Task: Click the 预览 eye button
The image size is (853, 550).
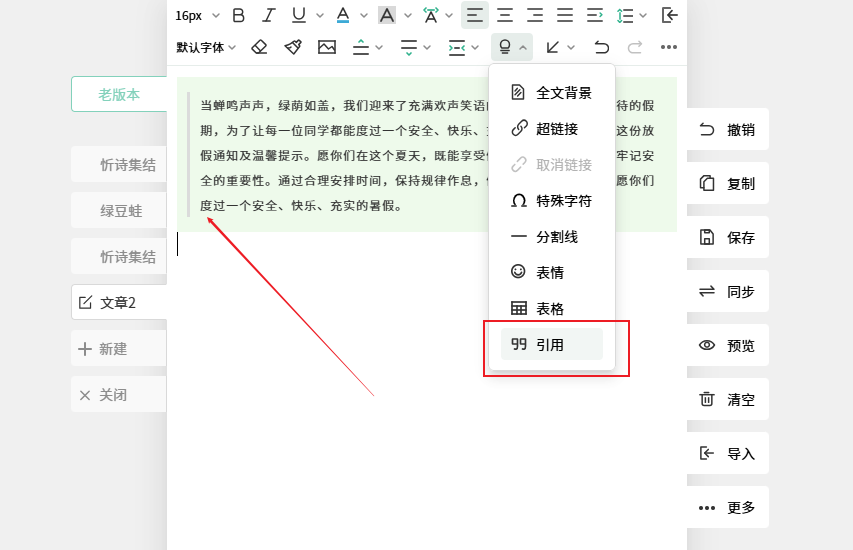Action: [728, 345]
